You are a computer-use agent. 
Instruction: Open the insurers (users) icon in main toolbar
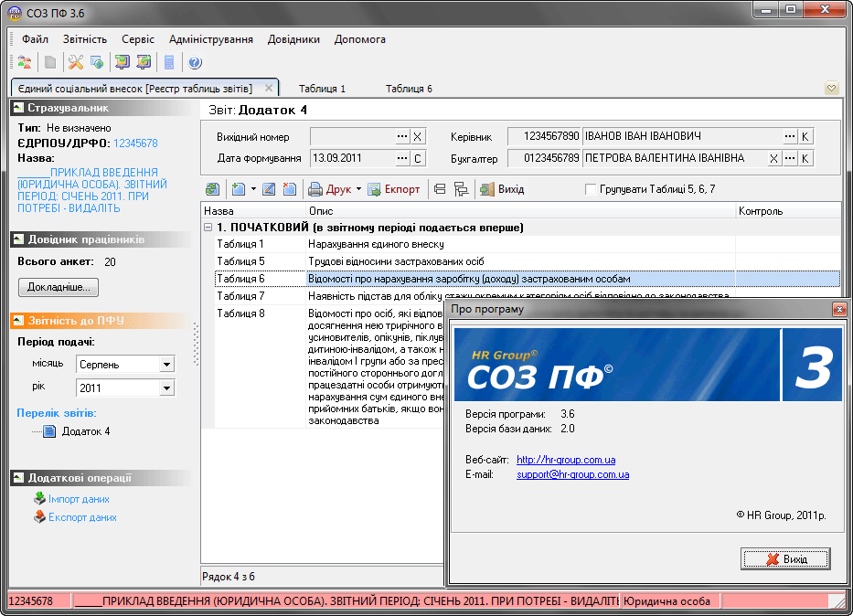[25, 62]
